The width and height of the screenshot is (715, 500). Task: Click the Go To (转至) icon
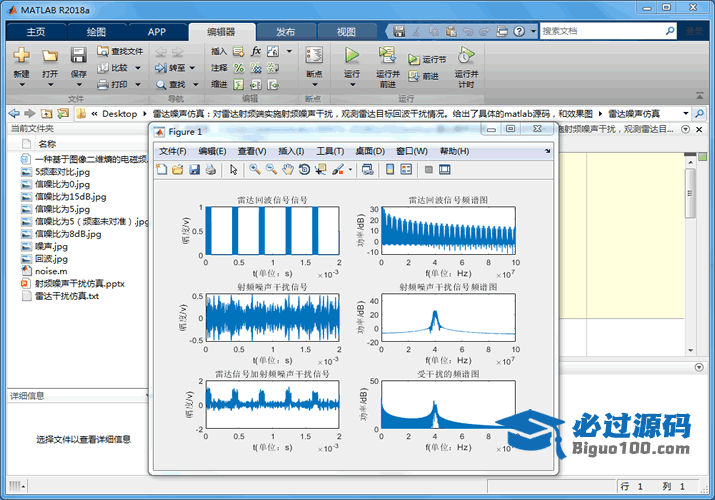click(161, 68)
